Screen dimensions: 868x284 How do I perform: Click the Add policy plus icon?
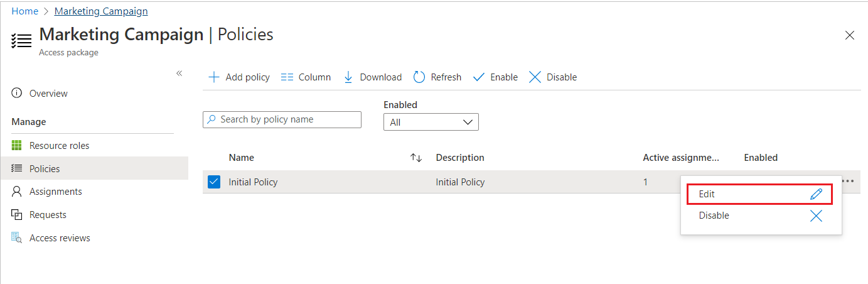[214, 77]
